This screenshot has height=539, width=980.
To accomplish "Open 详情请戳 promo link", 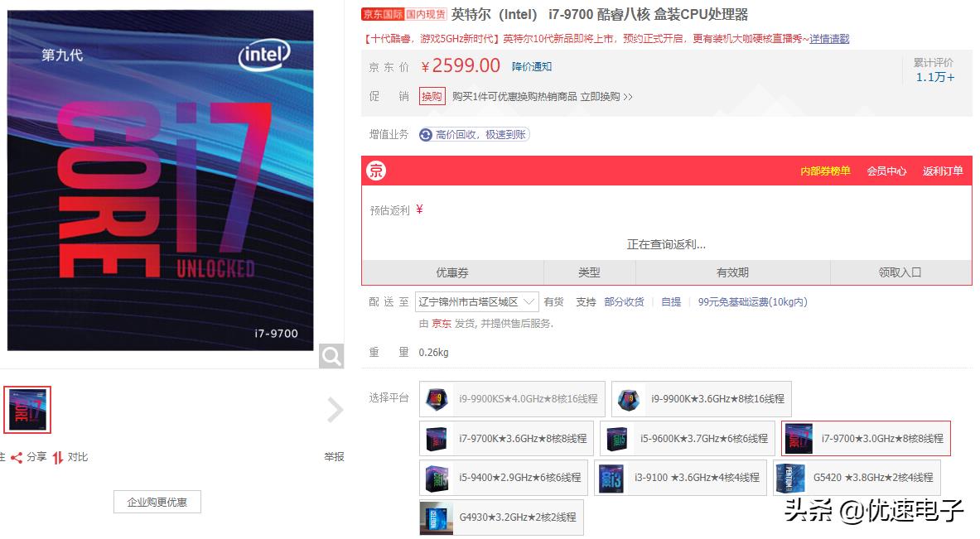I will pyautogui.click(x=829, y=39).
